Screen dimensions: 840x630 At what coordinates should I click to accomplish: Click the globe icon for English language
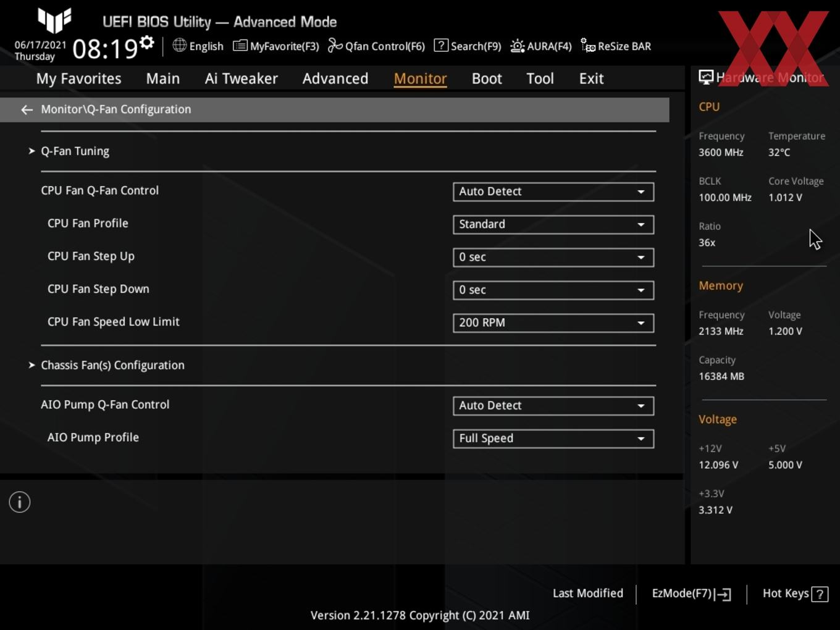tap(179, 45)
